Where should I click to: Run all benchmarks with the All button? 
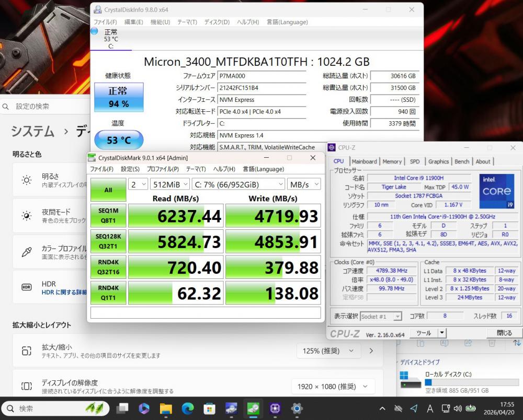pyautogui.click(x=108, y=190)
